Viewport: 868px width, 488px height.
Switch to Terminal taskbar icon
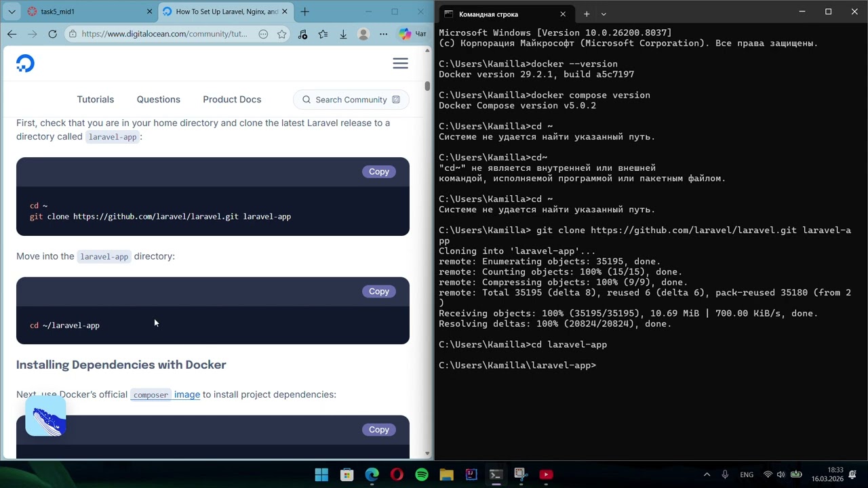[x=496, y=474]
